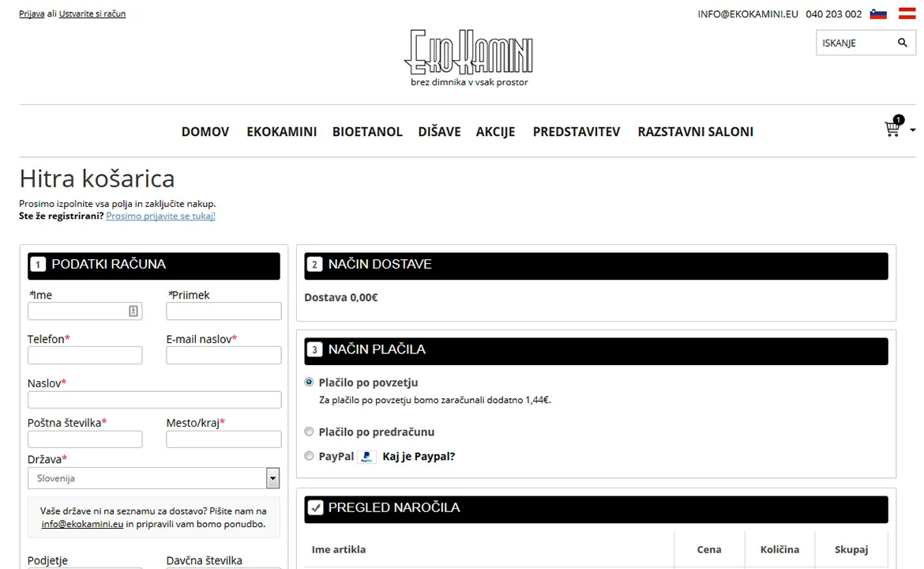Click Prosimo prijavite se tukaj link

click(160, 216)
